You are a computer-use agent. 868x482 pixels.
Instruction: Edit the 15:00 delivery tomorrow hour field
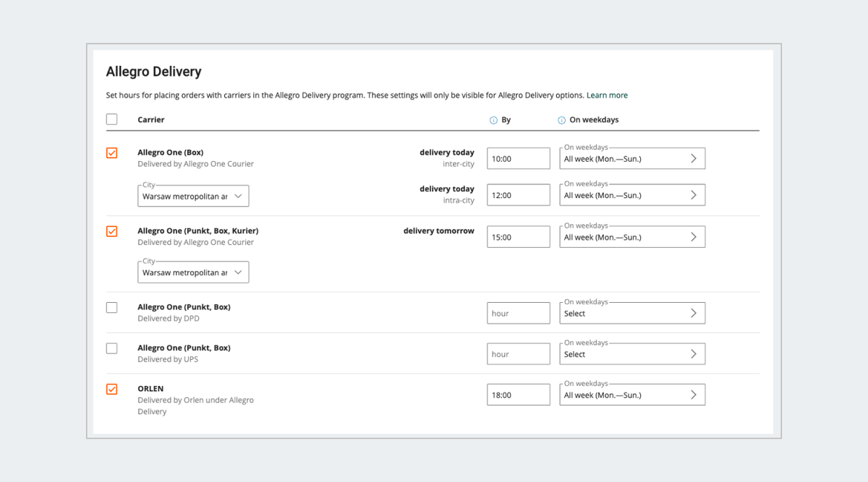519,237
